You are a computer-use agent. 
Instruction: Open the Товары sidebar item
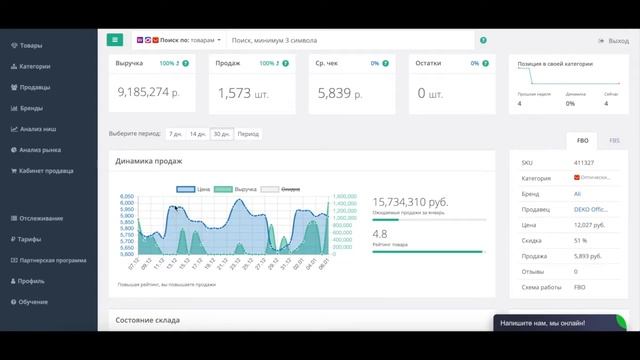point(27,45)
